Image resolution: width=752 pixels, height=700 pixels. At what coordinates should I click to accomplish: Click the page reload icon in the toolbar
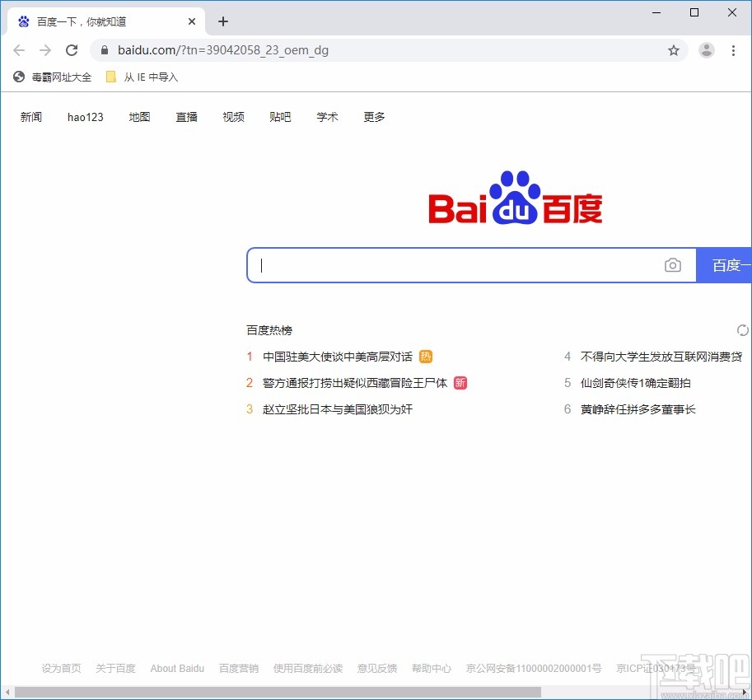pyautogui.click(x=72, y=49)
